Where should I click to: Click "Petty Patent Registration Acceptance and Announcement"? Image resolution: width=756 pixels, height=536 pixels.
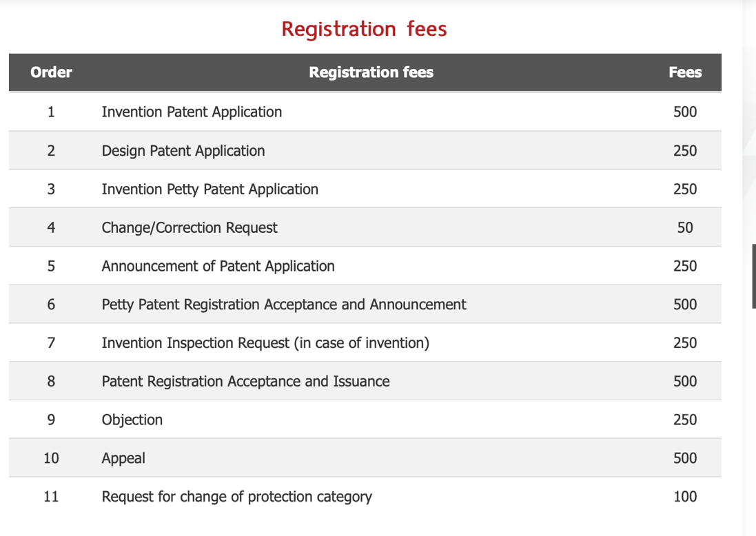[283, 305]
